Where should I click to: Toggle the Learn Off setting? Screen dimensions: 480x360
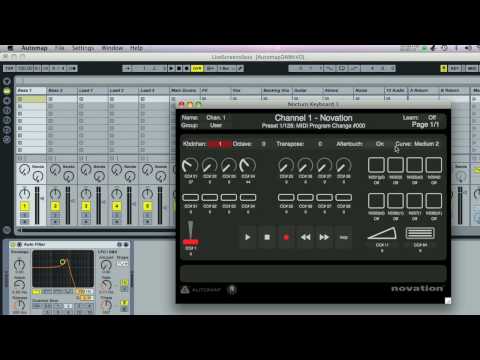432,117
